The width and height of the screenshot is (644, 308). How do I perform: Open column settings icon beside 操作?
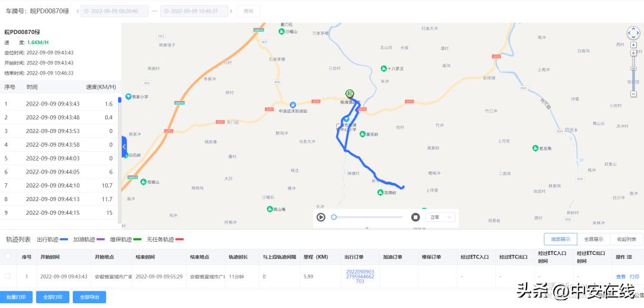[629, 257]
